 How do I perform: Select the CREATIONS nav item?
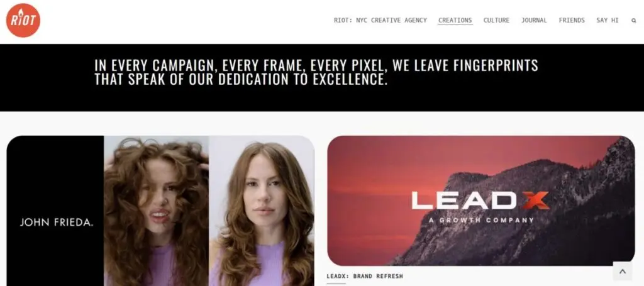[455, 20]
